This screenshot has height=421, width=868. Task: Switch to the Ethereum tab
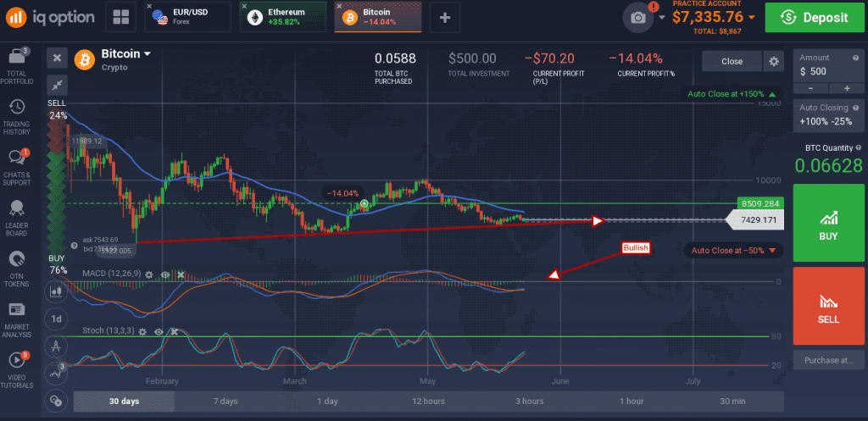(x=283, y=17)
